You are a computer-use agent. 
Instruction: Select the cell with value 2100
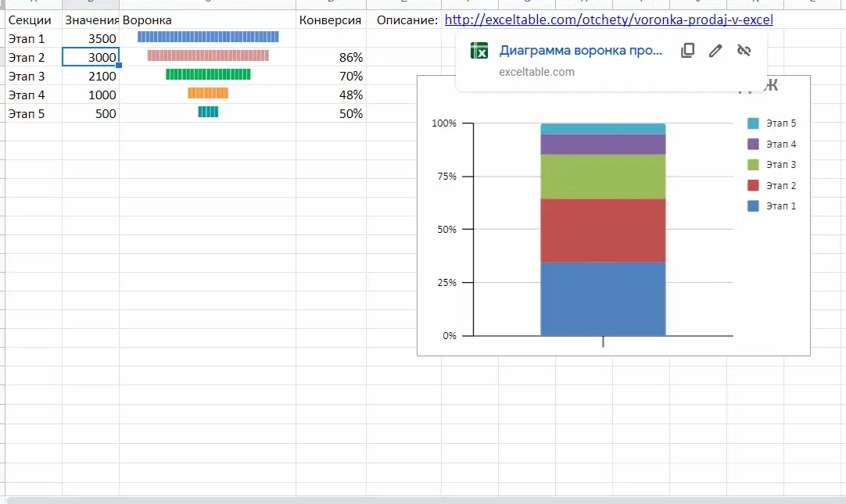91,76
